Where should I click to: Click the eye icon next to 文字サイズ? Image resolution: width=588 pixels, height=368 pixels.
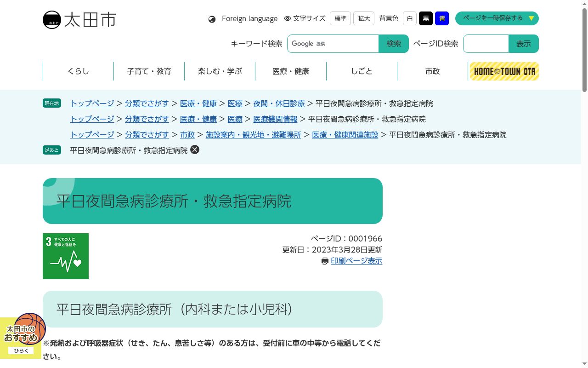click(x=288, y=19)
